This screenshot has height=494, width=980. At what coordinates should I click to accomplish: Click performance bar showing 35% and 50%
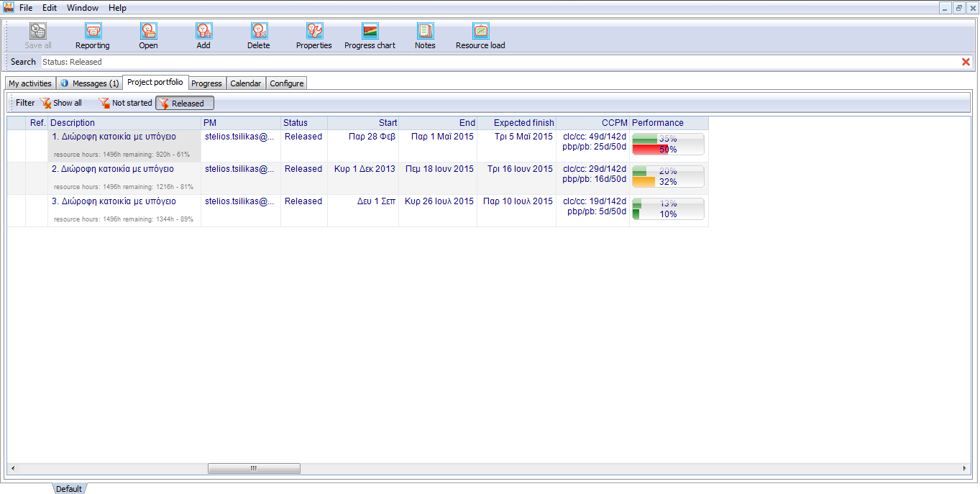pos(668,144)
